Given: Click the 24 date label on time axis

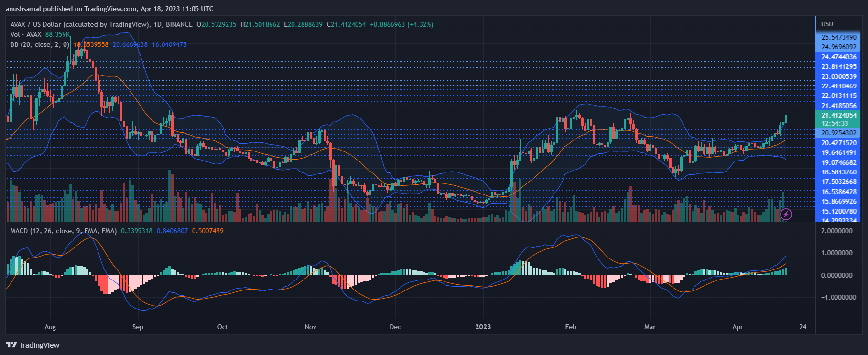Looking at the screenshot, I should (803, 327).
